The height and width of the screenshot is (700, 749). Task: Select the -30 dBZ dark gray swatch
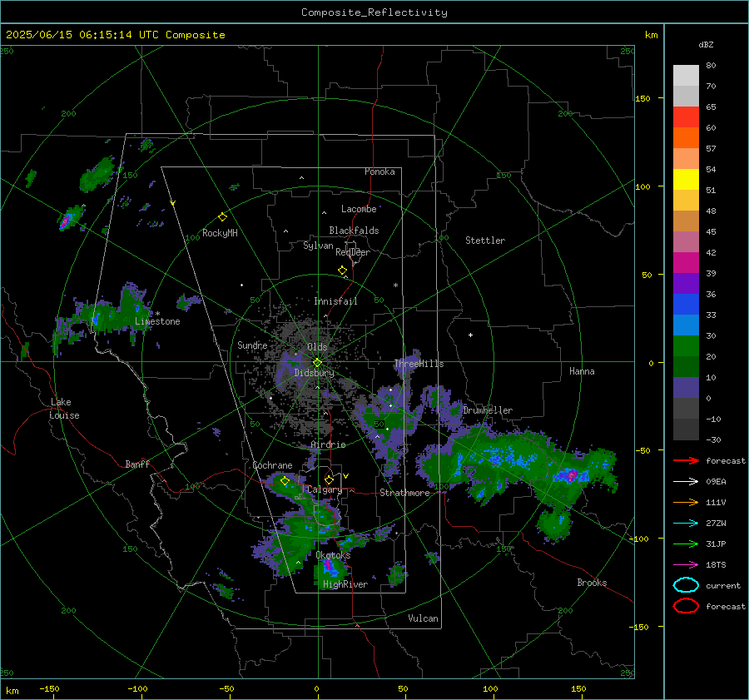[686, 429]
